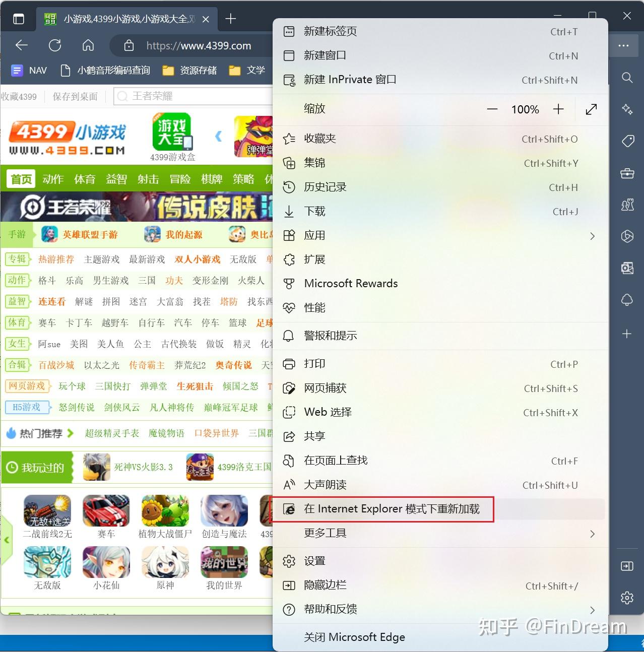The height and width of the screenshot is (652, 644).
Task: Open 收藏夹 from the menu
Action: pyautogui.click(x=440, y=139)
